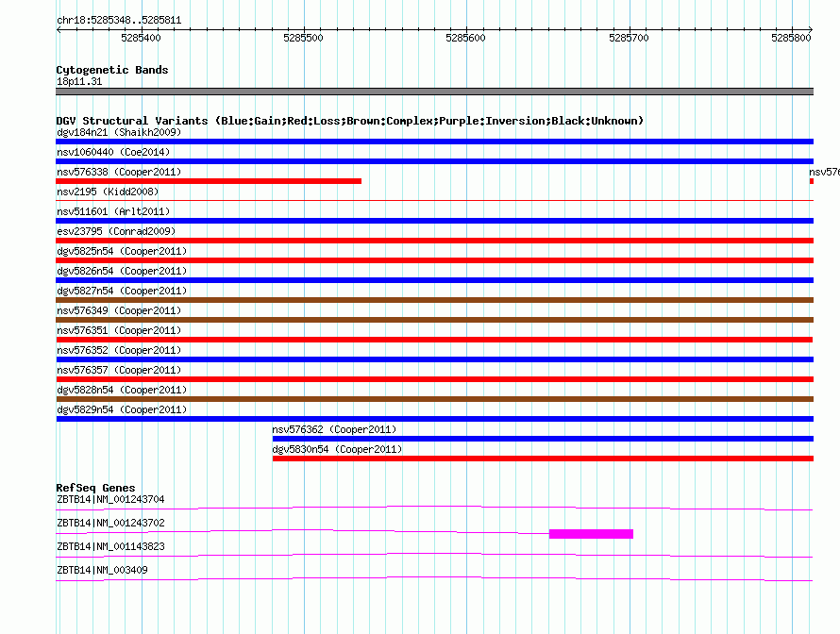This screenshot has width=840, height=634.
Task: Click ZBTB14|NM_003409 transcript label
Action: (x=102, y=570)
